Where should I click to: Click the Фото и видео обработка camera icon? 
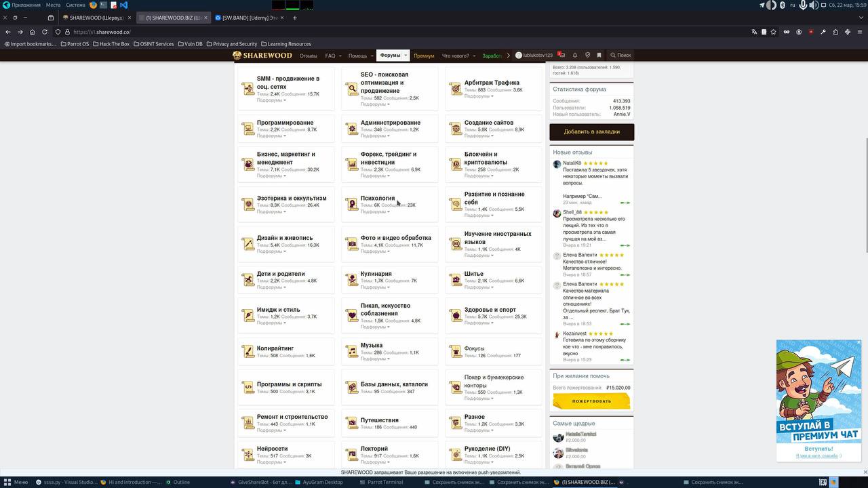pos(352,243)
